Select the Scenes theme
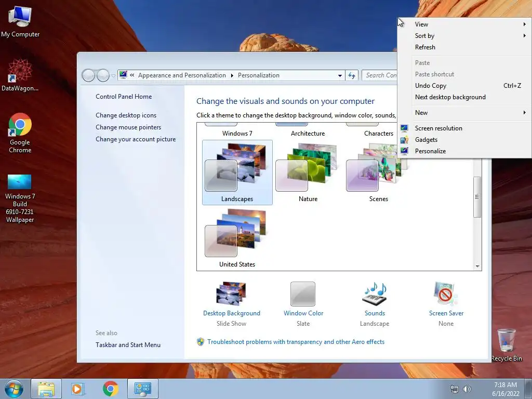Viewport: 532px width, 399px height. coord(378,172)
